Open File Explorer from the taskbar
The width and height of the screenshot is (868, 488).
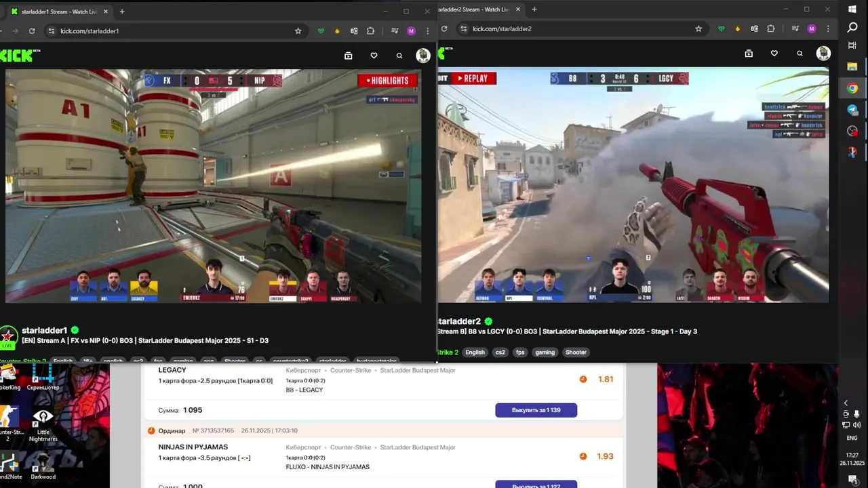852,66
